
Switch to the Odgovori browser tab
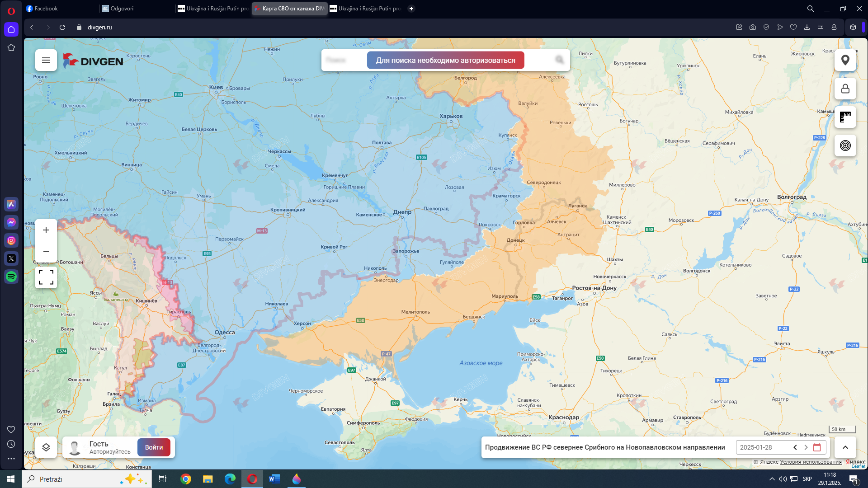point(122,9)
